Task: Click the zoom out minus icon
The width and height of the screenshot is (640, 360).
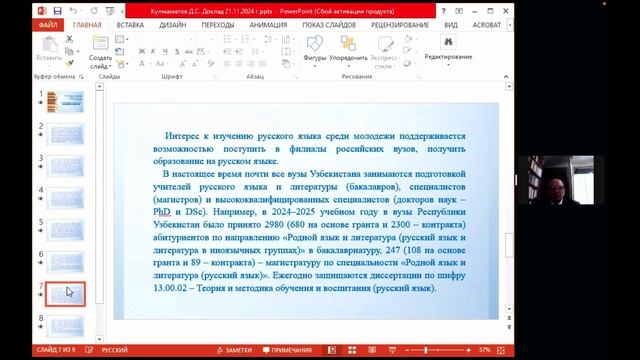Action: pyautogui.click(x=407, y=350)
